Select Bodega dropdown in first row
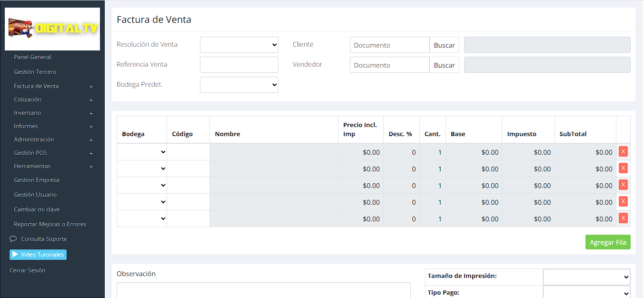 [142, 152]
